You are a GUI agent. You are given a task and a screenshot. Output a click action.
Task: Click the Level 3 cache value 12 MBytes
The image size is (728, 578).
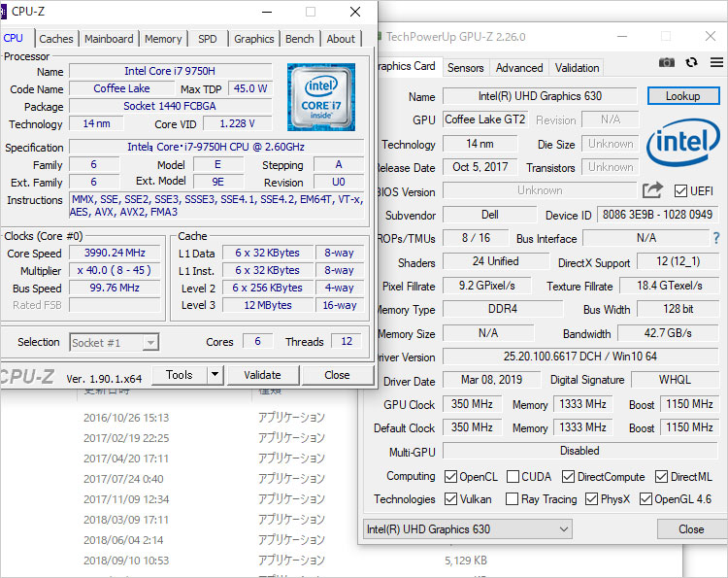pyautogui.click(x=268, y=305)
